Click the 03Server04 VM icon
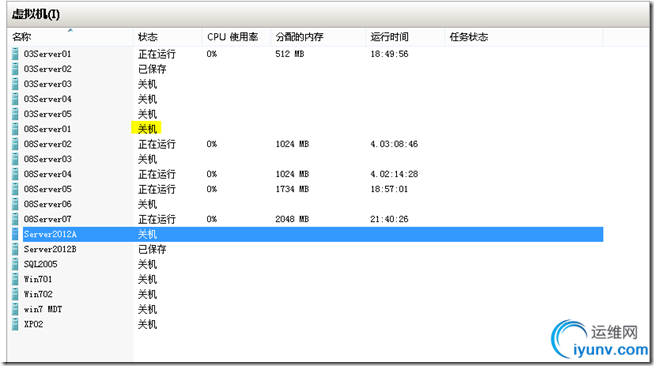The image size is (654, 366). coord(15,99)
